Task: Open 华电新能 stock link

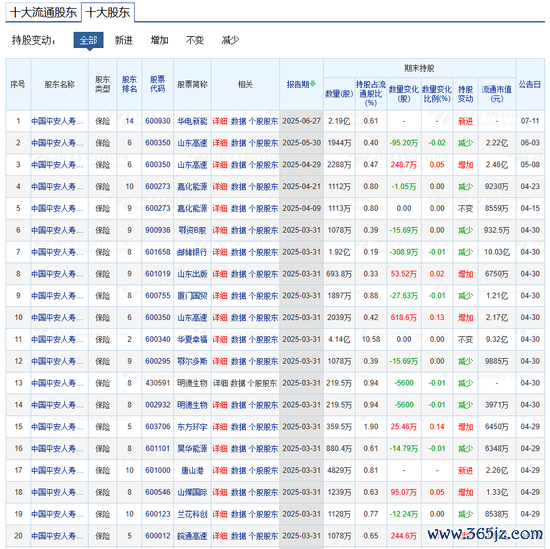Action: pyautogui.click(x=192, y=121)
